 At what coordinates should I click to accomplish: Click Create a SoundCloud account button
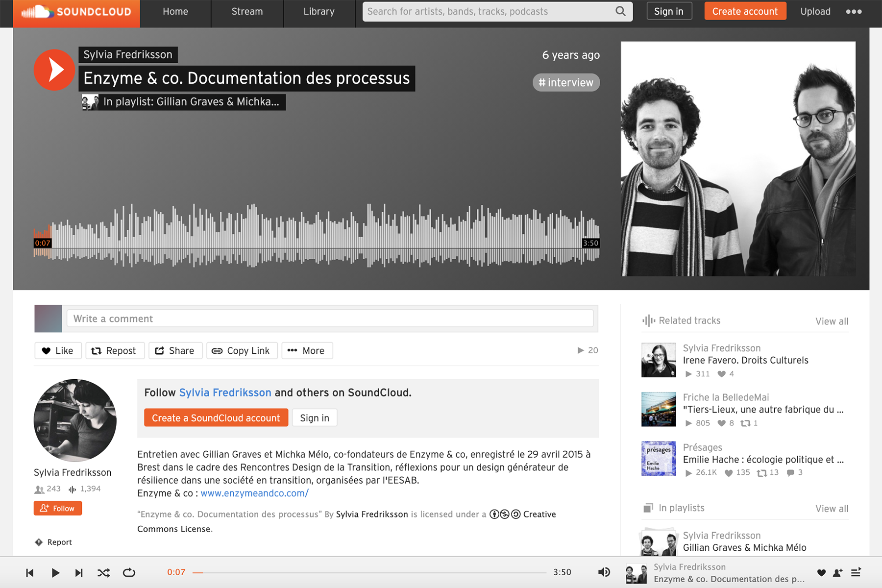(x=216, y=418)
